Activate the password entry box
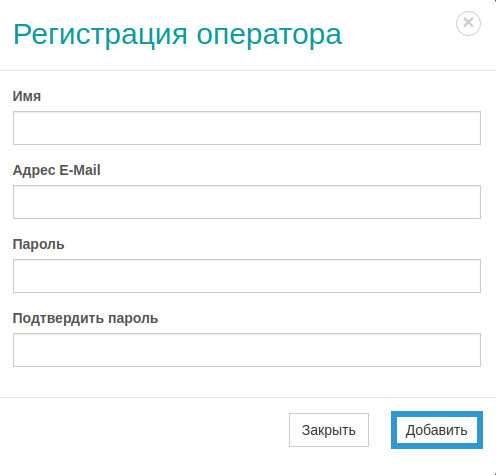This screenshot has height=475, width=496. (x=247, y=276)
